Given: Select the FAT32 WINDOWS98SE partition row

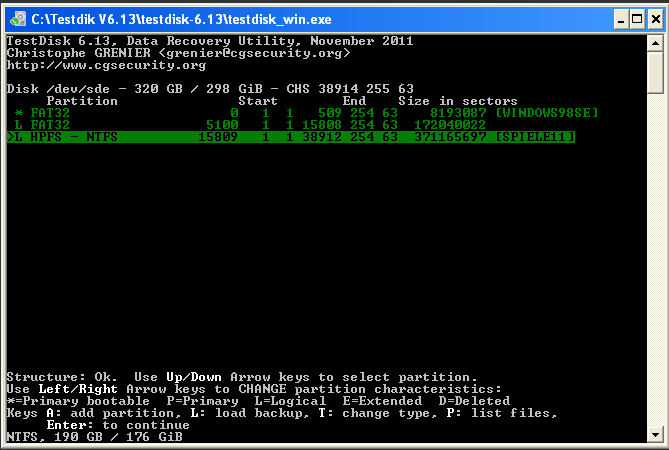Looking at the screenshot, I should 305,113.
